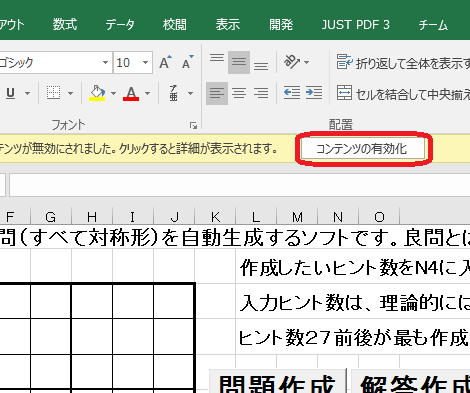
Task: Toggle center horizontal alignment
Action: tap(239, 93)
